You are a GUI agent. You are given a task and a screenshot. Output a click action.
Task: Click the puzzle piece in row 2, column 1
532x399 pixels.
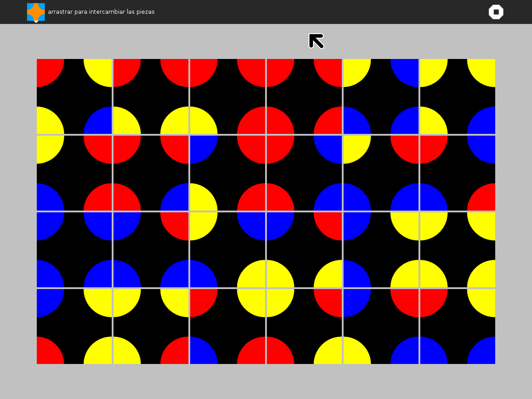74,173
